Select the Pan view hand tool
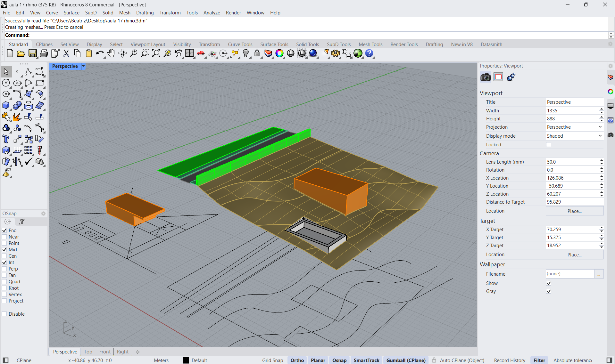Image resolution: width=615 pixels, height=364 pixels. pos(111,53)
